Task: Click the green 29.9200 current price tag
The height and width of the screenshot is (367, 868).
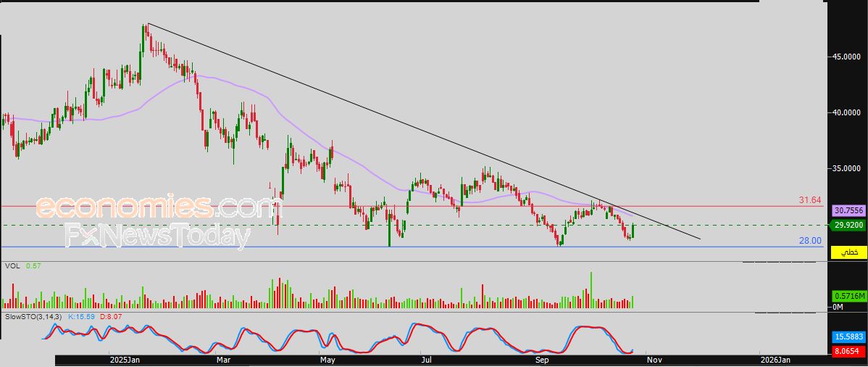Action: tap(848, 225)
